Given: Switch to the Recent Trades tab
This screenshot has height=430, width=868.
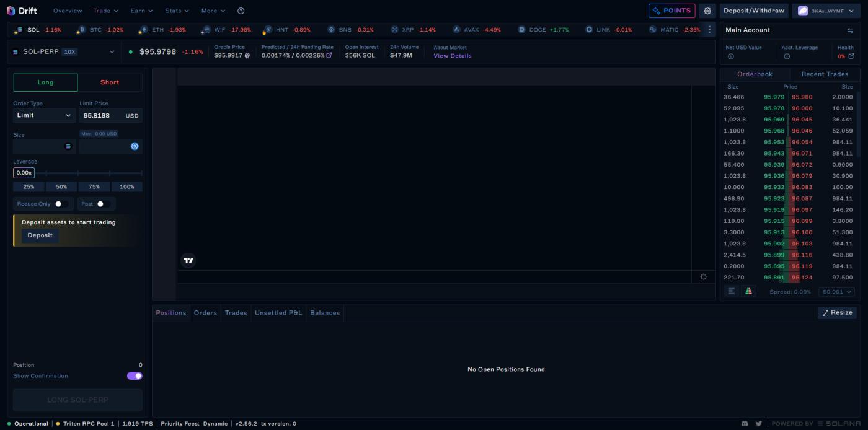Looking at the screenshot, I should (825, 74).
